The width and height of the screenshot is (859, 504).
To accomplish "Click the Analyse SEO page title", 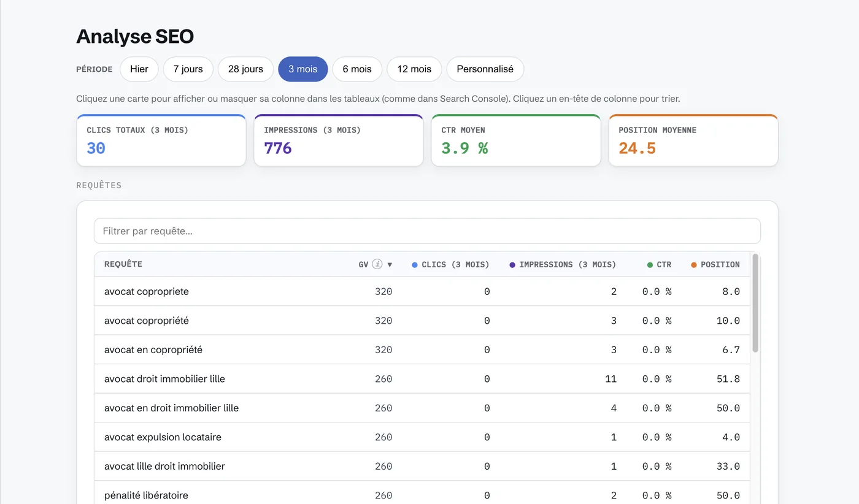I will pyautogui.click(x=135, y=37).
